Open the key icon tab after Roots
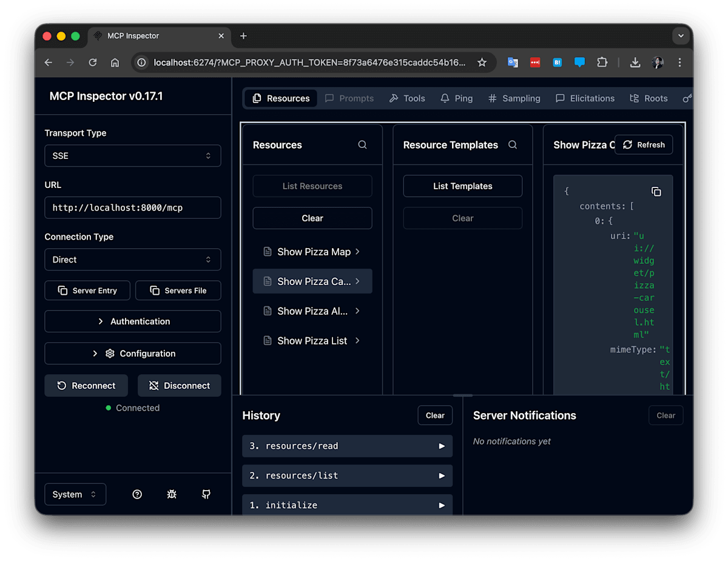This screenshot has width=728, height=561. [687, 98]
